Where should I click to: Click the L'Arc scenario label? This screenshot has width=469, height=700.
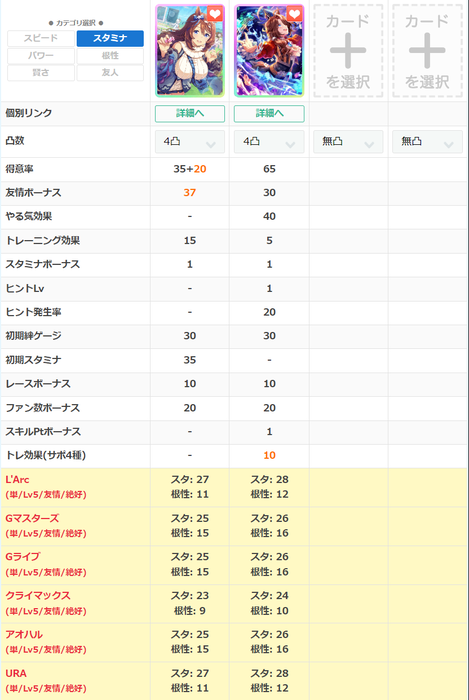[17, 480]
